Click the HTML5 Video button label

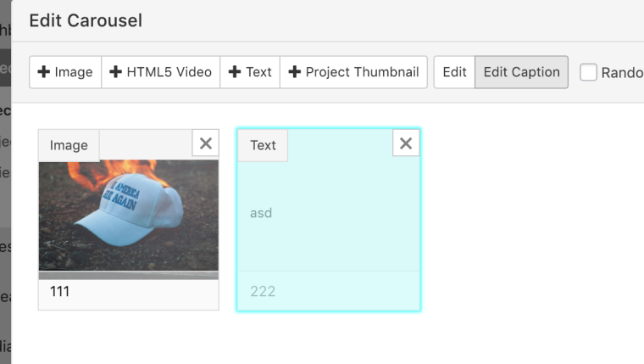(169, 72)
